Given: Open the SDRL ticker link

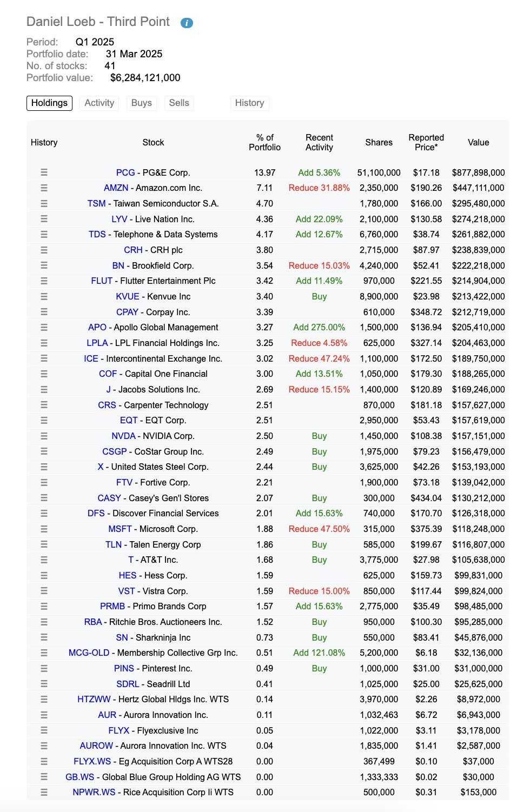Looking at the screenshot, I should pyautogui.click(x=128, y=684).
